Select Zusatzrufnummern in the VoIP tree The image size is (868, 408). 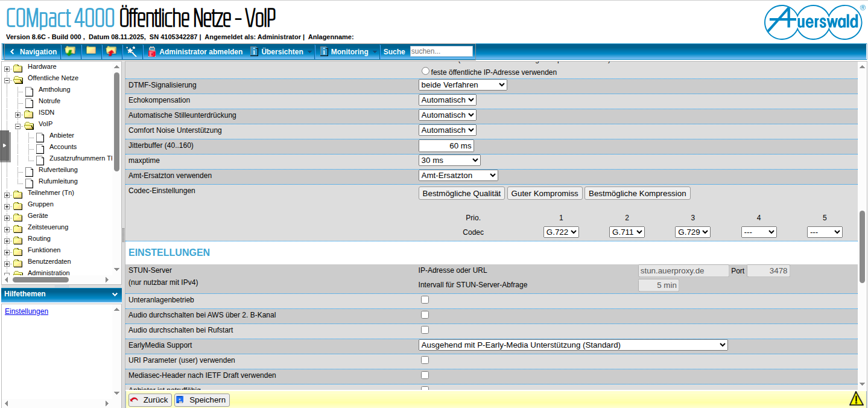point(81,158)
